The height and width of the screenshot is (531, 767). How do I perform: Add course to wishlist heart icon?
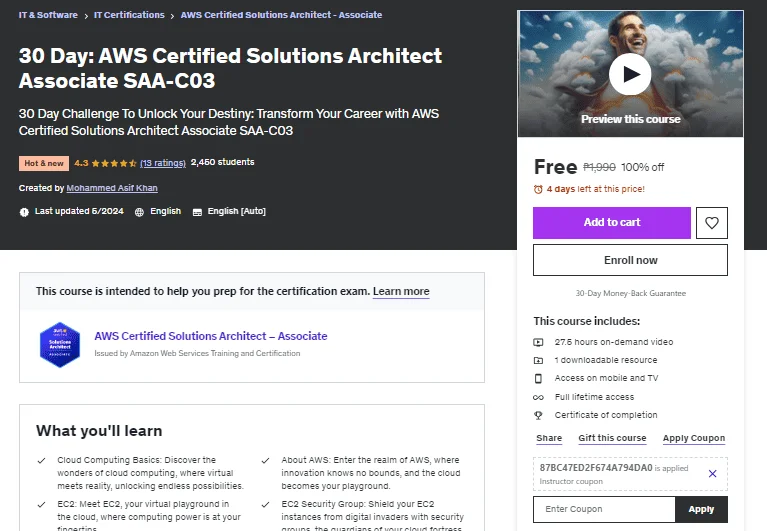[x=712, y=223]
